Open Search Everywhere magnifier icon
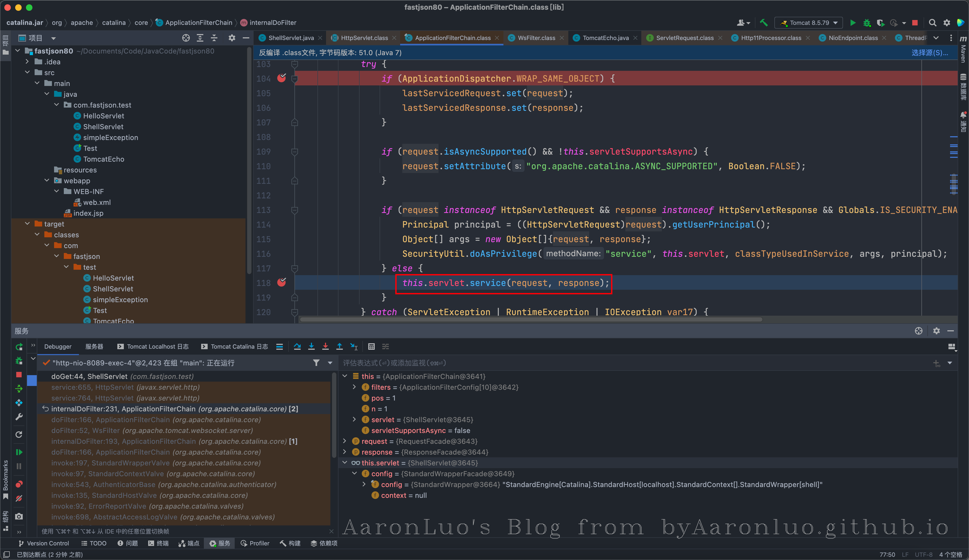The height and width of the screenshot is (560, 969). [933, 23]
